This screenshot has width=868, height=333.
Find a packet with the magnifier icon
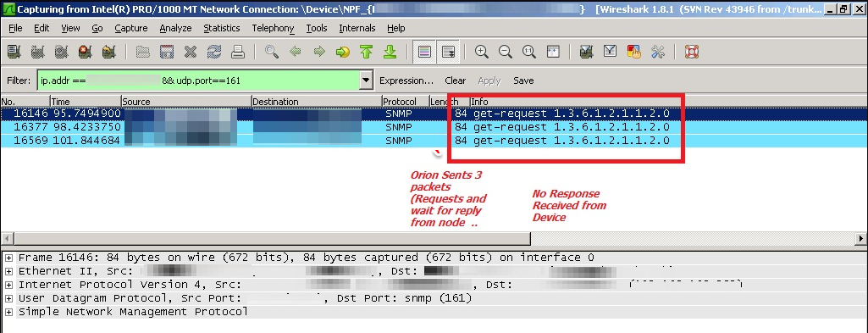[x=271, y=52]
